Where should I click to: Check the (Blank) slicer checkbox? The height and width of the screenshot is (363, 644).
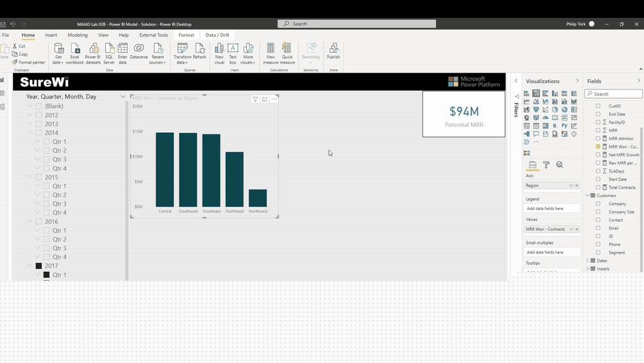pyautogui.click(x=38, y=106)
